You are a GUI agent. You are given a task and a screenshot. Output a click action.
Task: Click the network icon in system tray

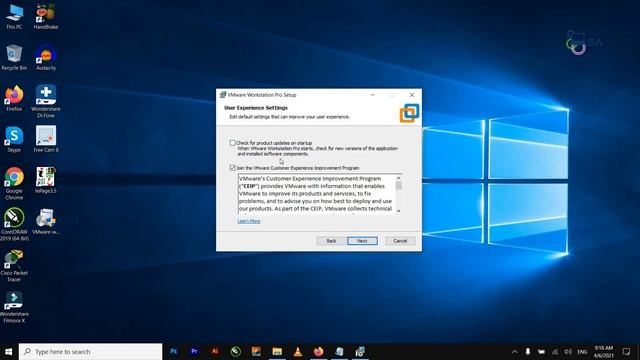click(555, 351)
